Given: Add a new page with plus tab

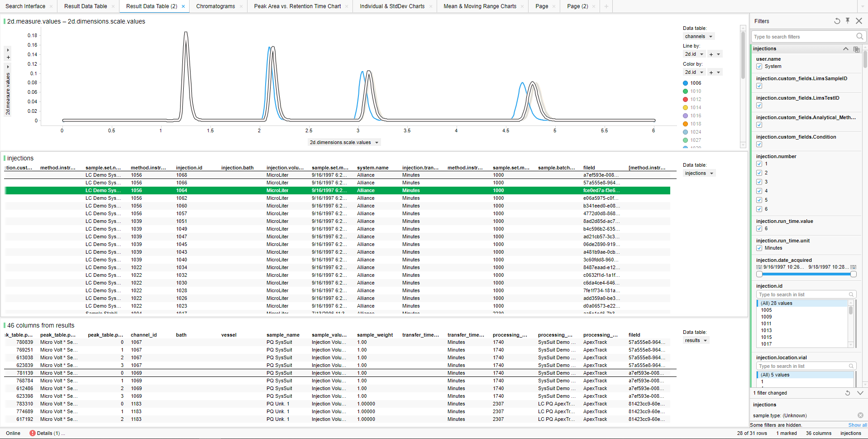Looking at the screenshot, I should 606,6.
